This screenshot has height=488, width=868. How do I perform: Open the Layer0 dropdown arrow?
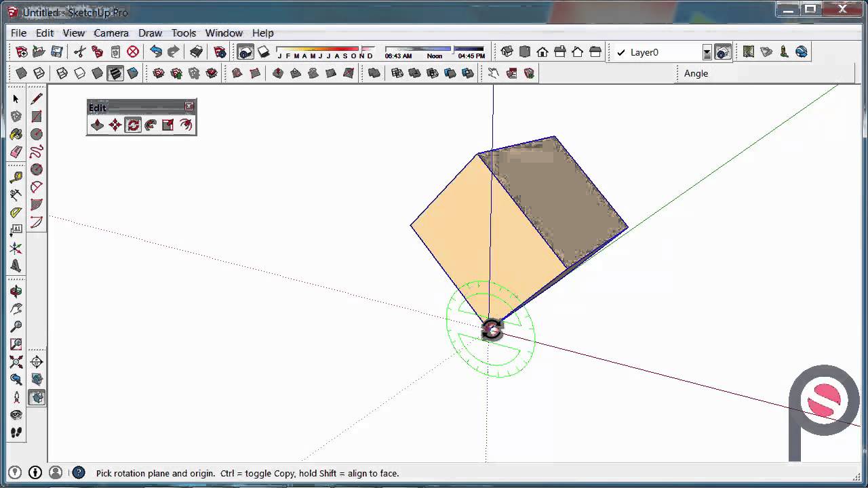707,53
